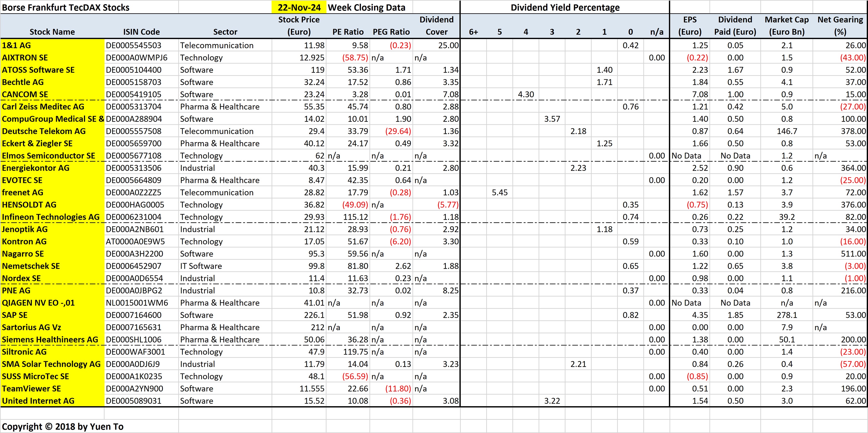Click SAP SE stock name

[x=52, y=315]
